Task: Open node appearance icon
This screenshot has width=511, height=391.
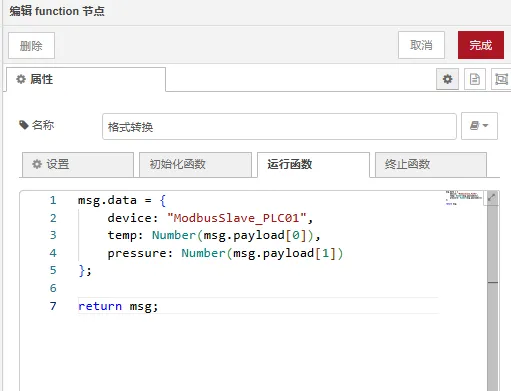Action: tap(501, 79)
